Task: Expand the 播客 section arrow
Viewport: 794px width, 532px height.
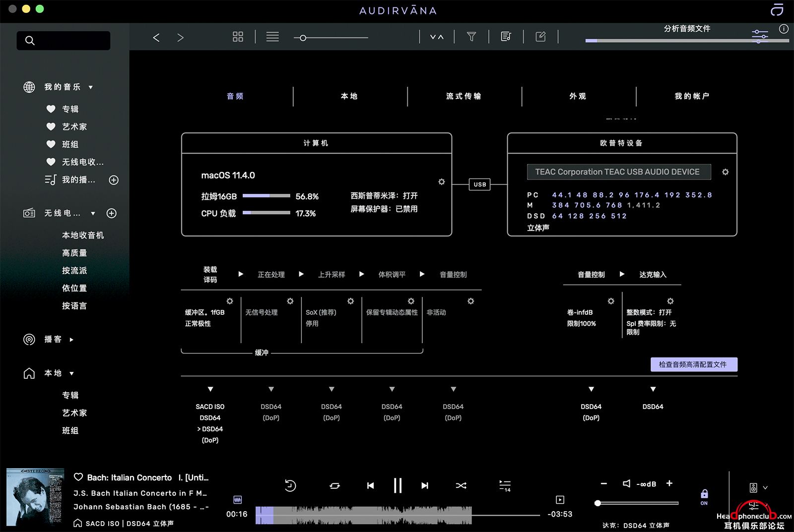Action: [x=72, y=340]
